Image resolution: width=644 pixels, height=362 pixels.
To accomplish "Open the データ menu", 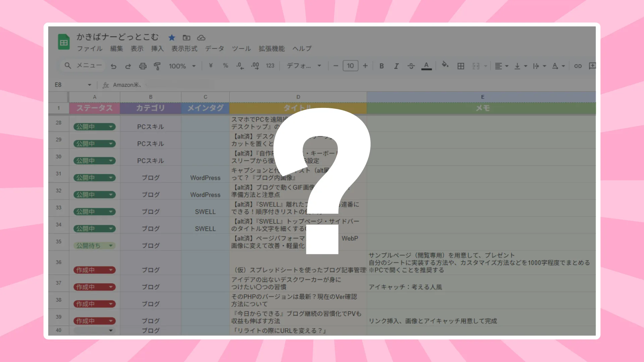I will (x=214, y=49).
